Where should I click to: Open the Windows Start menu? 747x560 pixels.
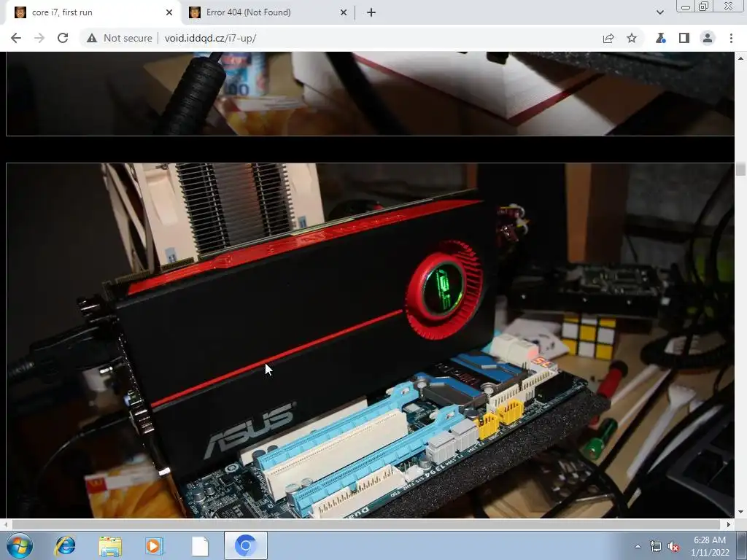point(20,545)
